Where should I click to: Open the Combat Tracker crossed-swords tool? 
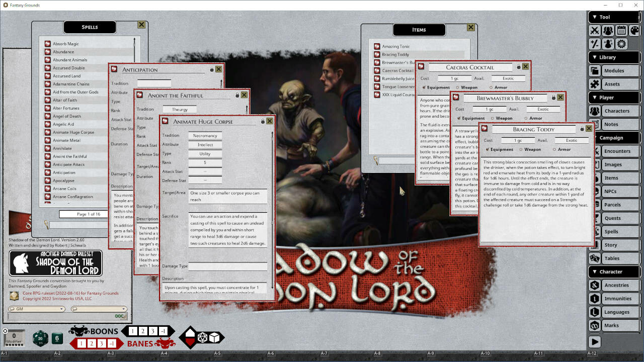(x=595, y=30)
